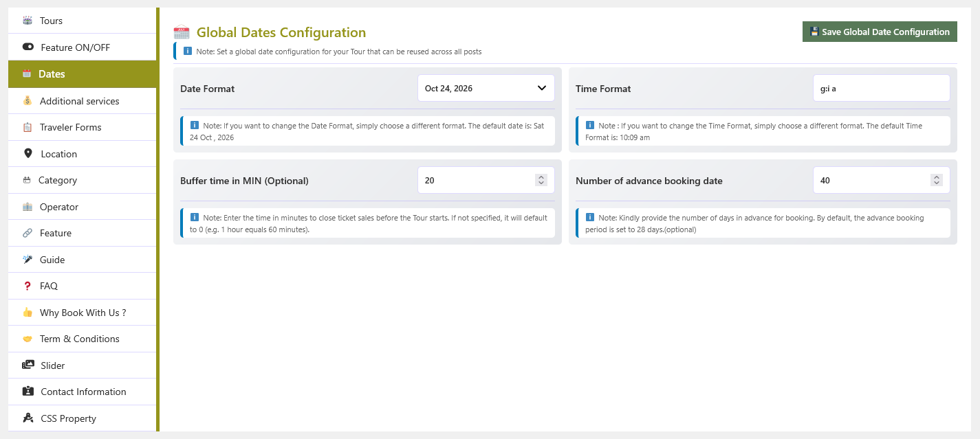Screen dimensions: 980x439
Task: Open the Tours menu item
Action: click(83, 21)
